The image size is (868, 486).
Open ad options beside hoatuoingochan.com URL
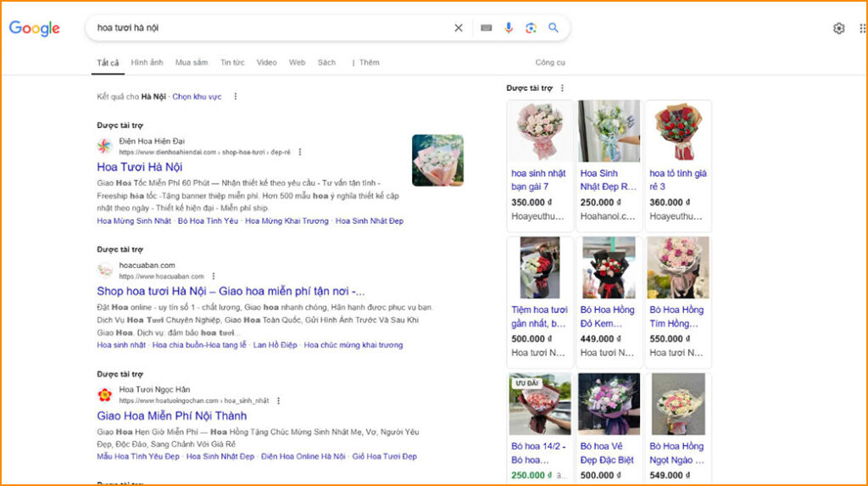[x=278, y=400]
